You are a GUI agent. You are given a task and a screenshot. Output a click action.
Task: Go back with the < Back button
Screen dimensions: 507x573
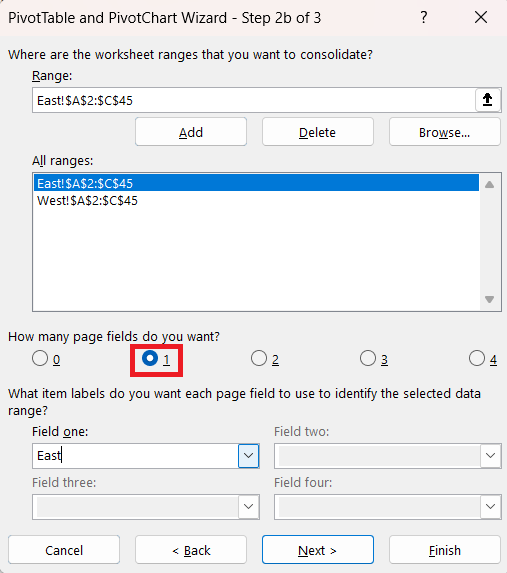(x=191, y=550)
